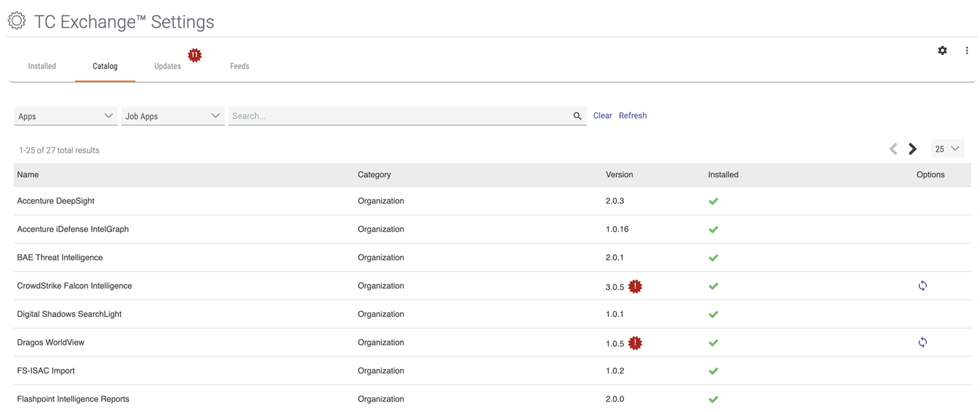Viewport: 980px width, 412px height.
Task: Open the Apps type dropdown
Action: tap(66, 116)
